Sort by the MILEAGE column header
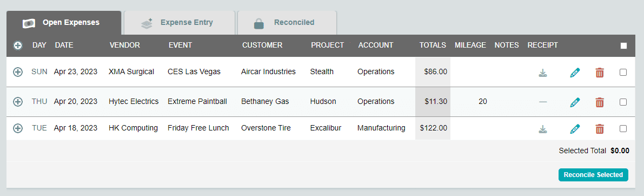 click(x=470, y=45)
